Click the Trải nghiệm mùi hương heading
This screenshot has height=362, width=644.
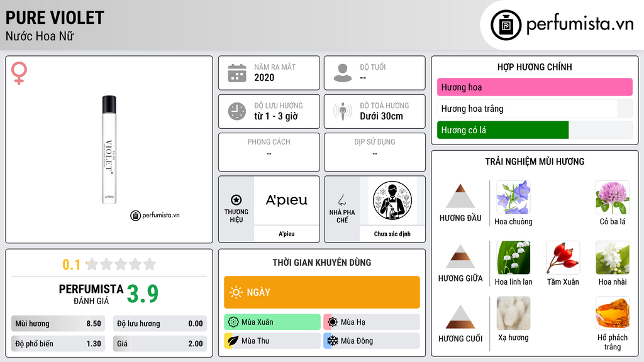coord(535,162)
